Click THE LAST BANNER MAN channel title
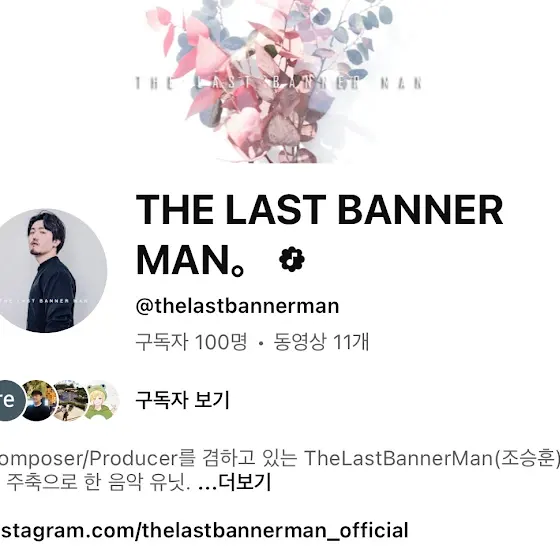The width and height of the screenshot is (560, 560). point(319,234)
